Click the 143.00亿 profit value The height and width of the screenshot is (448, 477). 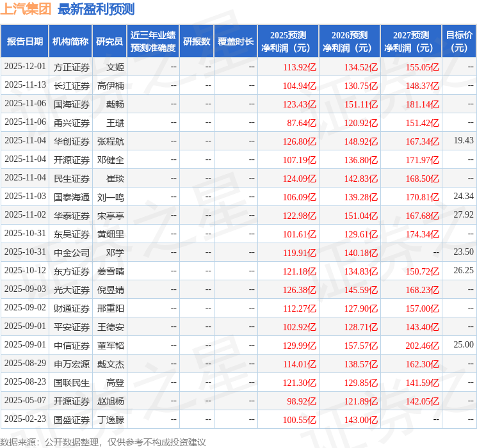coord(361,420)
